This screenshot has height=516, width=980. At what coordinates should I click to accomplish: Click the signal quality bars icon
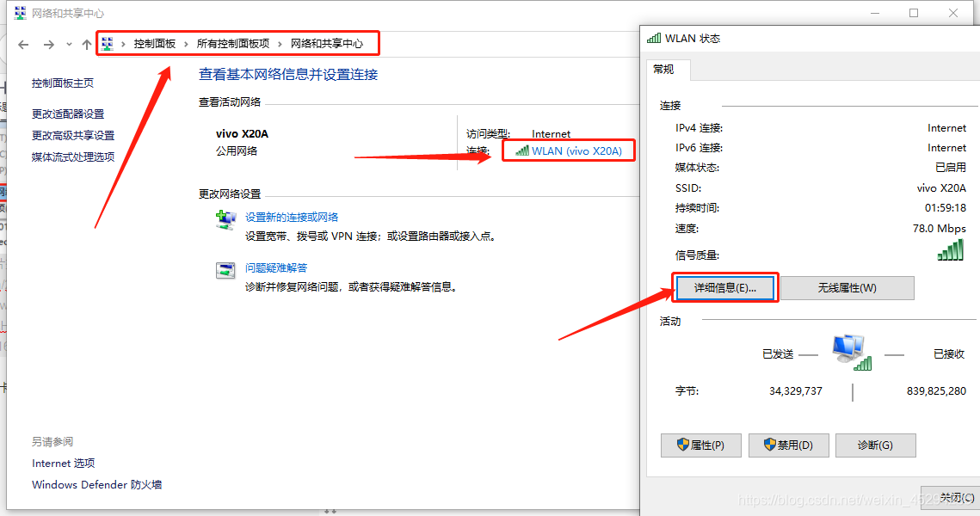951,251
